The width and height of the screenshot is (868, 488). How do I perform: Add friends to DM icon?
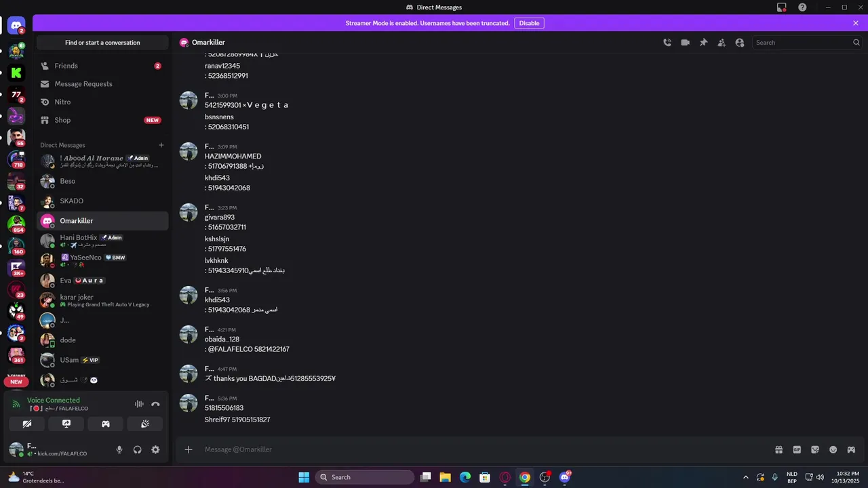coord(722,43)
